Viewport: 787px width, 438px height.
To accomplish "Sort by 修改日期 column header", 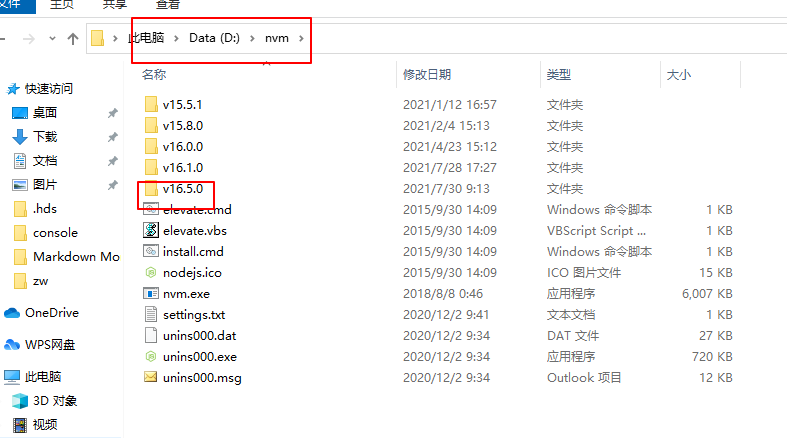I will (x=427, y=74).
